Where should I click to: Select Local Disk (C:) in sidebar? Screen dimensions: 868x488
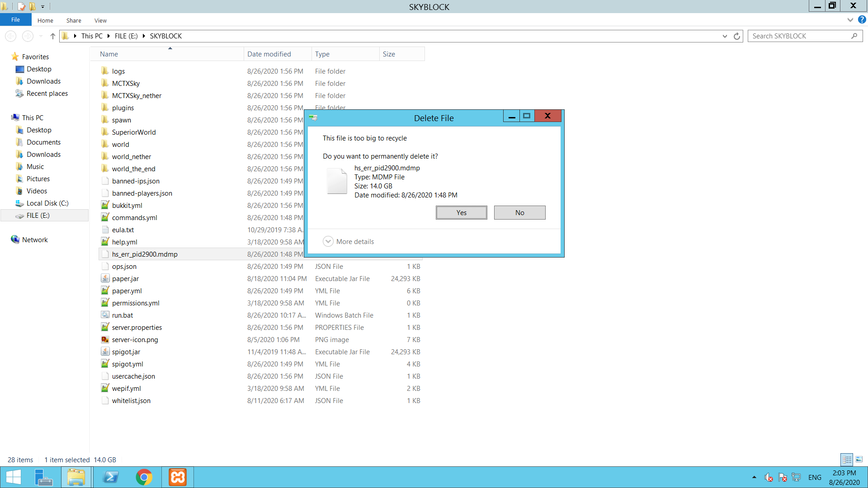[47, 203]
